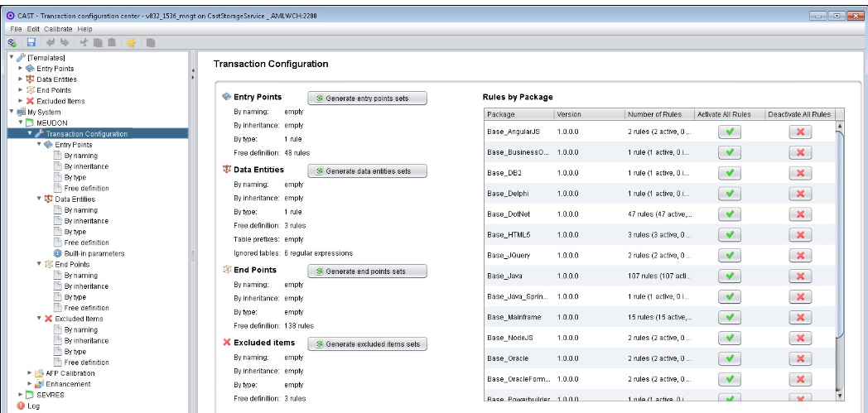Click red X for Base_NodeJS
Screen dimensions: 868x413
(800, 338)
